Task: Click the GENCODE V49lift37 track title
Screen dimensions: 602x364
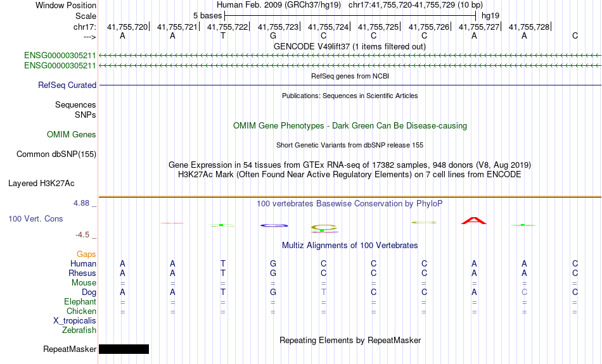Action: tap(350, 46)
